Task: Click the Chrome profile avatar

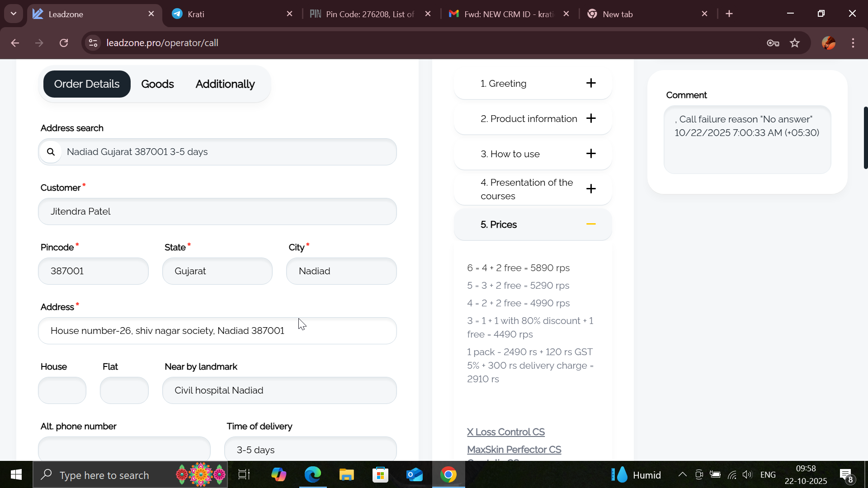Action: click(x=828, y=43)
